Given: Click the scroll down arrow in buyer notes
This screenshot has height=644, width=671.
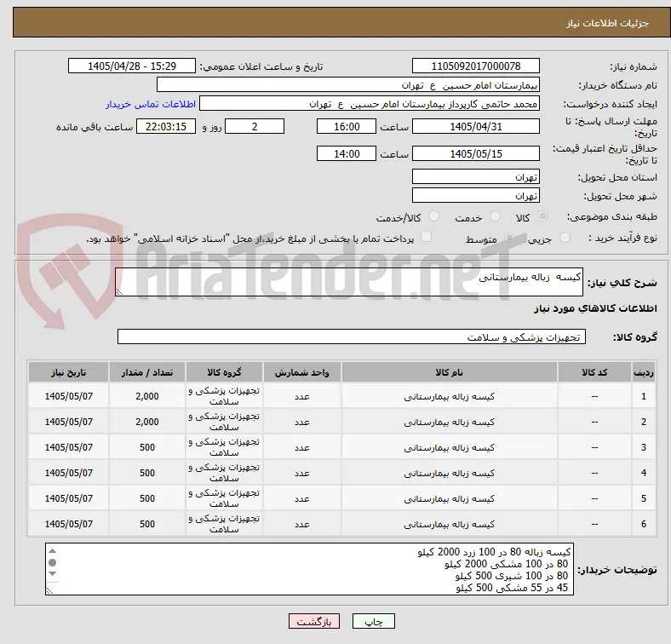Looking at the screenshot, I should (52, 574).
